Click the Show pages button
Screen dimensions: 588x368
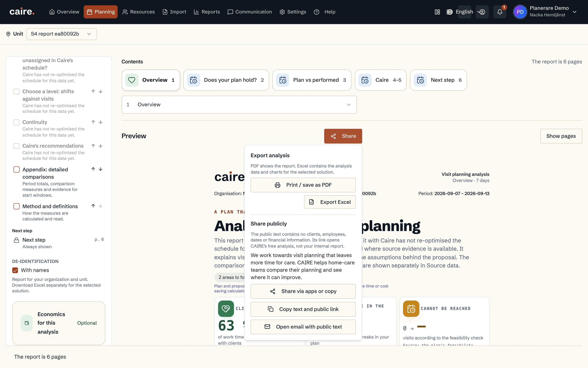point(561,136)
